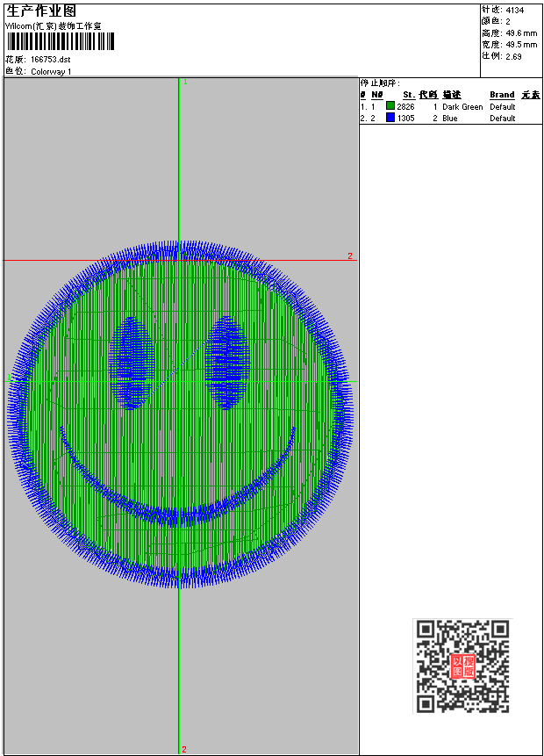Select the Blue color swatch in stop sequence
This screenshot has height=756, width=544.
(x=390, y=118)
